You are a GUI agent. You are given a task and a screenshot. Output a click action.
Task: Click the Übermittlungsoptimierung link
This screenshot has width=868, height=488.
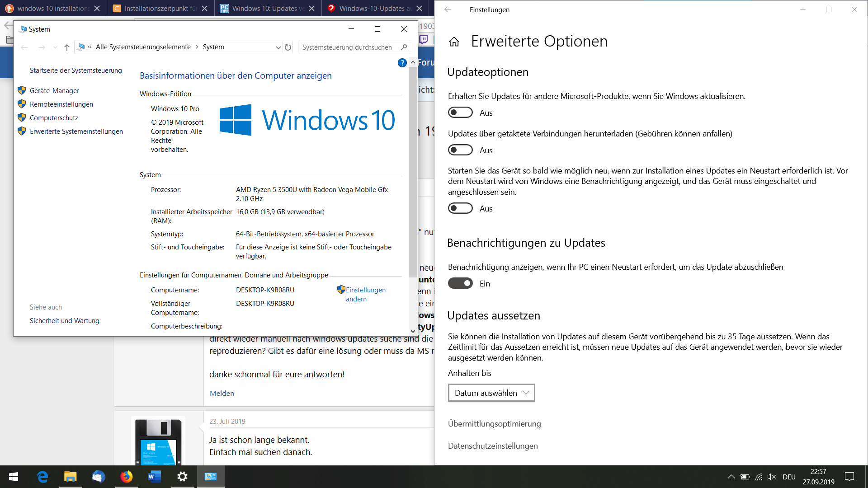[x=494, y=423]
